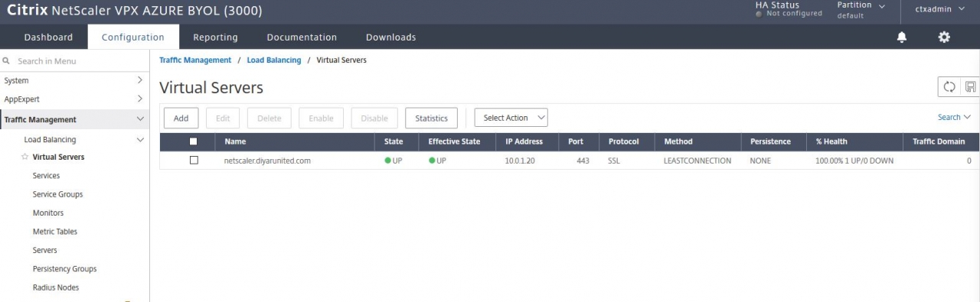Open Persistency Groups in the sidebar
Screen dimensions: 980x302
point(64,269)
